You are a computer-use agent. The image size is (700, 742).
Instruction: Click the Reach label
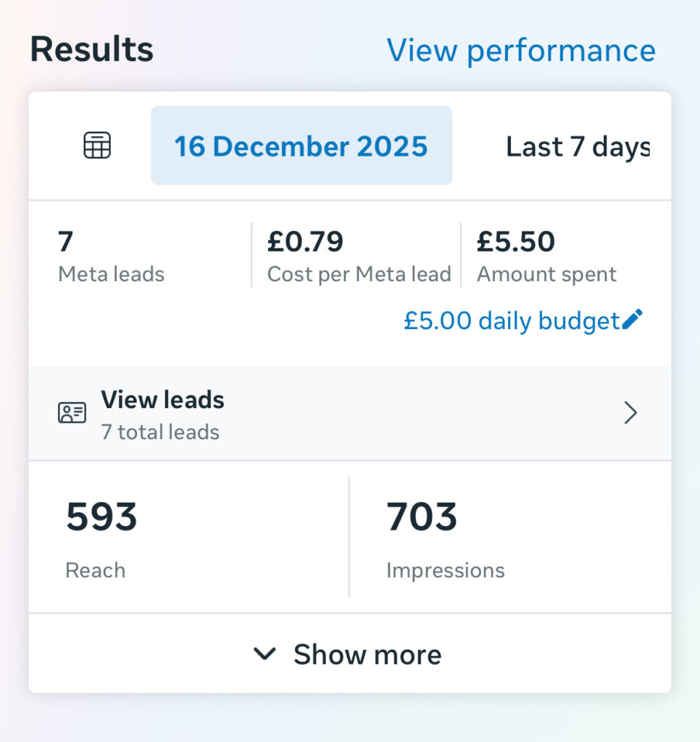(95, 570)
